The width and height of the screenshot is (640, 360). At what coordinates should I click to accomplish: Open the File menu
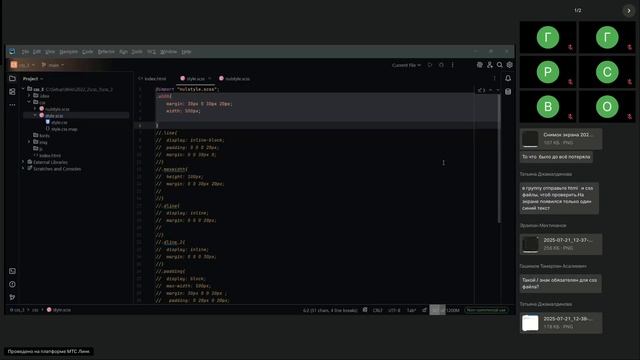(x=25, y=52)
